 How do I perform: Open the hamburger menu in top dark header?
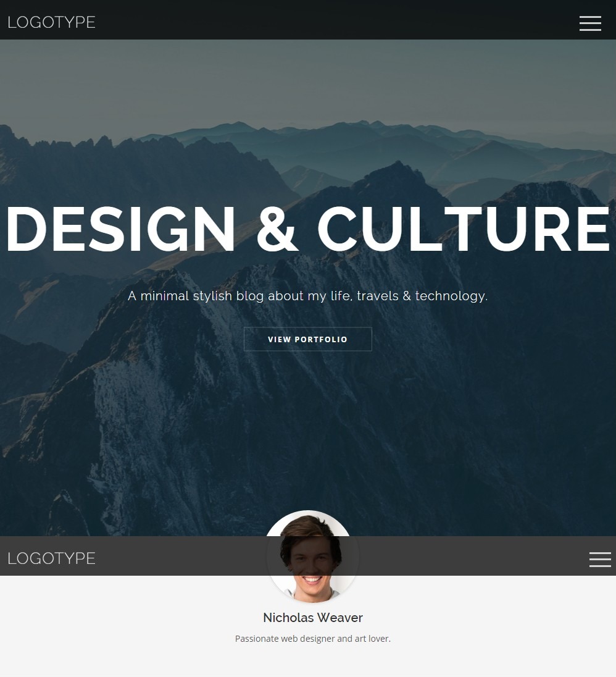point(590,23)
